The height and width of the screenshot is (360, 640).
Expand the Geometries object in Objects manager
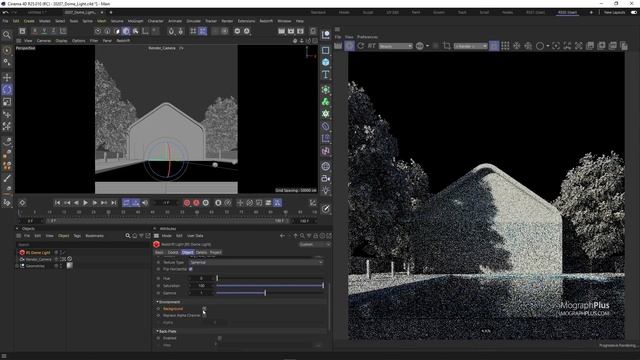17,266
